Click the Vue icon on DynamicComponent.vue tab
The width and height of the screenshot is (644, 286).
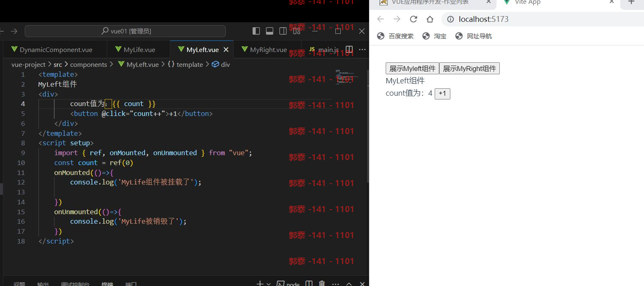point(14,50)
